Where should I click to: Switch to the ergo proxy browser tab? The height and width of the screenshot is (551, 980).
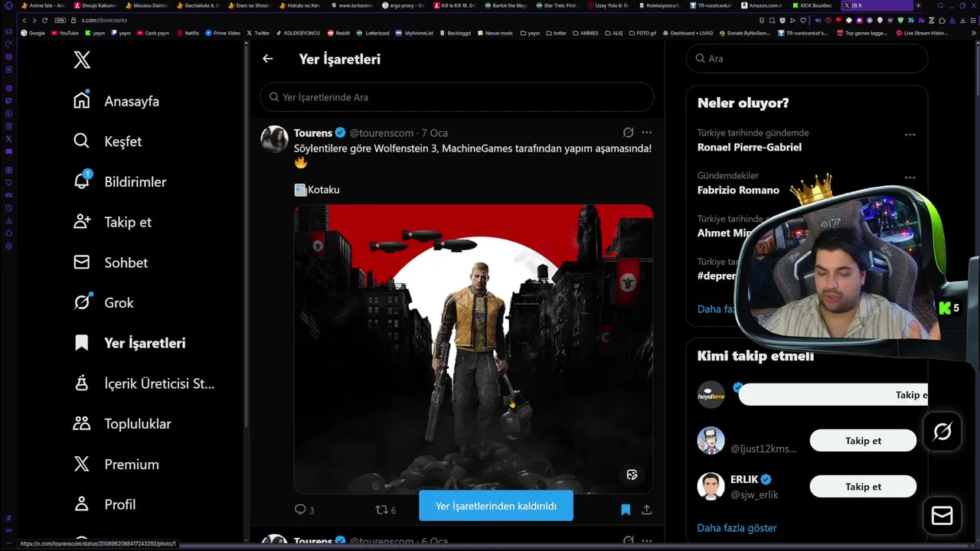tap(403, 5)
